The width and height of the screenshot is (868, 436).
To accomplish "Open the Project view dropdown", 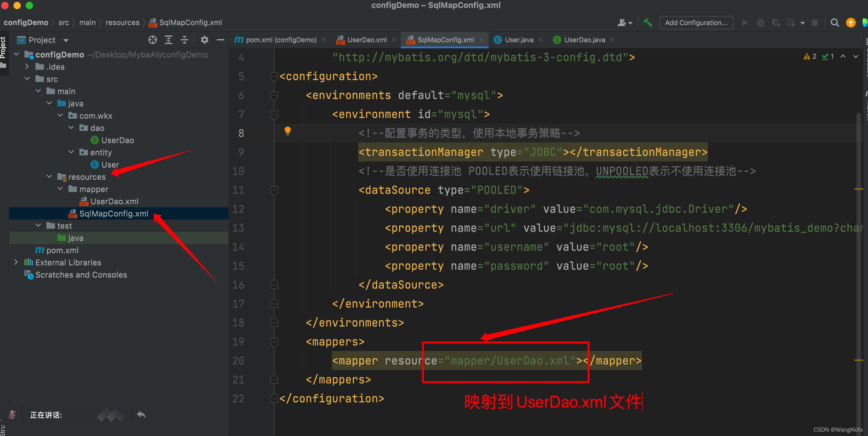I will tap(66, 40).
